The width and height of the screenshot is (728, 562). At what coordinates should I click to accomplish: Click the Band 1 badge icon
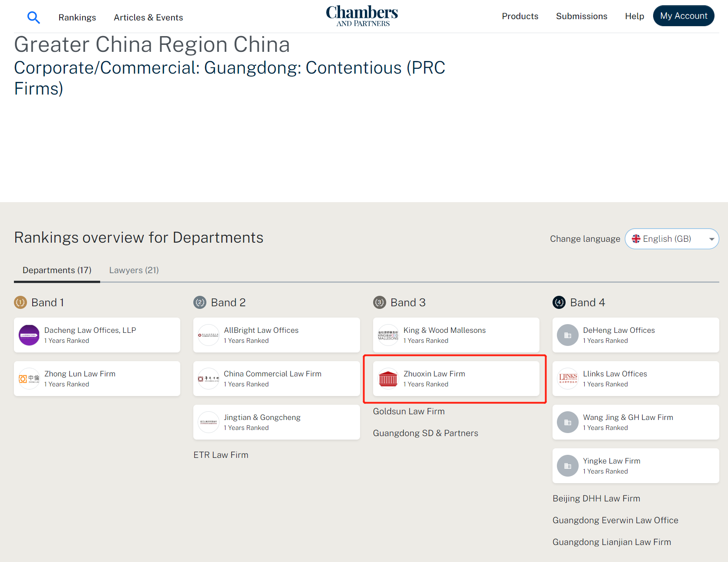[x=20, y=302]
